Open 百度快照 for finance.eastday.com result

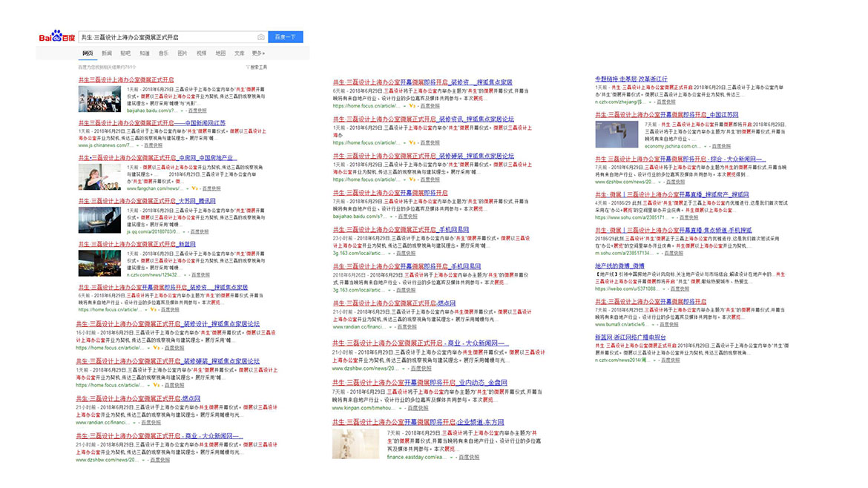click(x=469, y=457)
